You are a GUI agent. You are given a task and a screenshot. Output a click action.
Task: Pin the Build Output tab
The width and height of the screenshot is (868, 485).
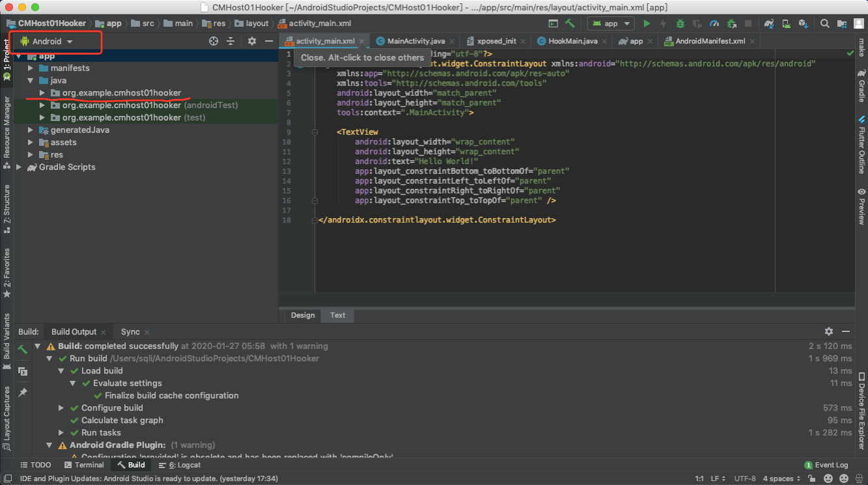23,393
